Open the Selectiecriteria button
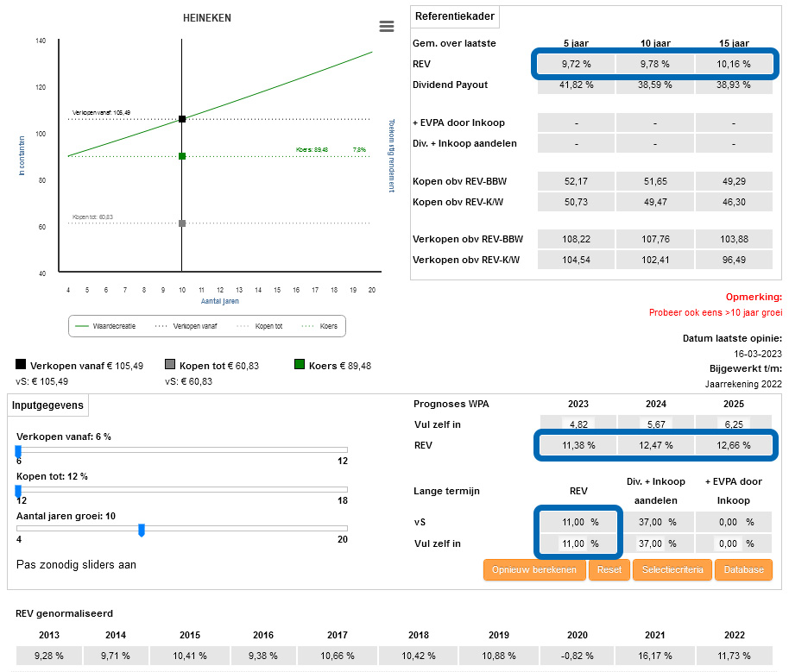Screen dimensions: 789x672 [672, 569]
